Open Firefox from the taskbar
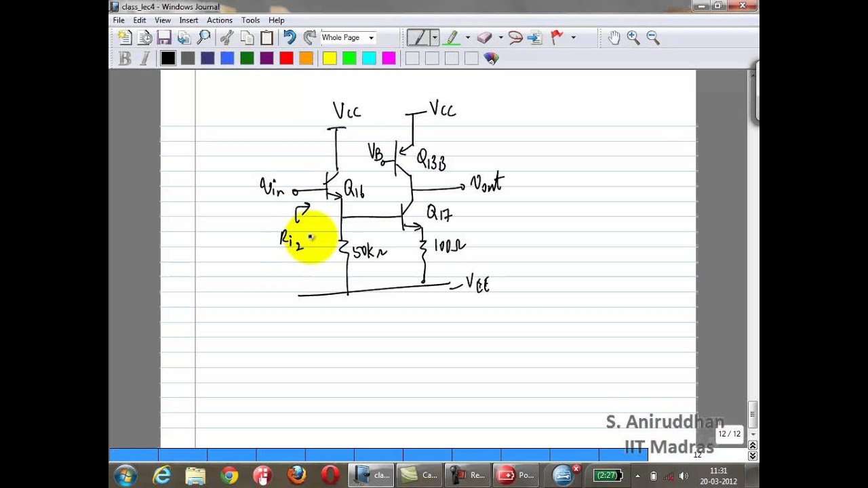Screen dimensions: 868x488 [x=296, y=475]
